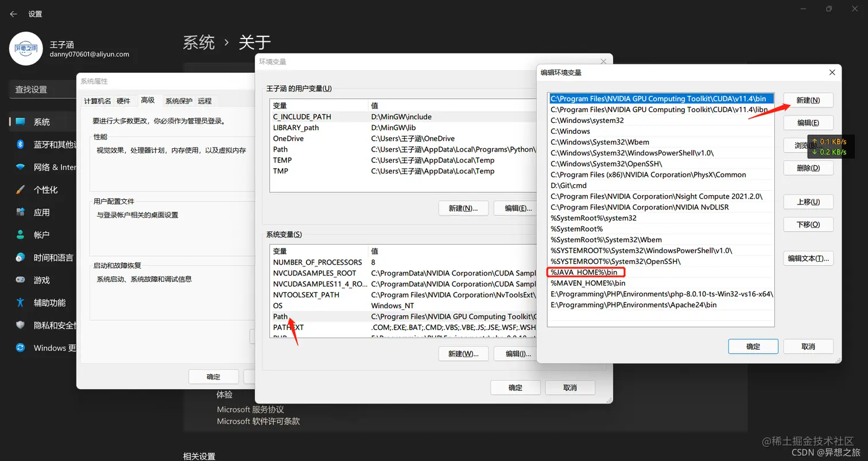The width and height of the screenshot is (868, 461).
Task: Switch to 系统保护 tab in 系统属性
Action: pyautogui.click(x=179, y=101)
